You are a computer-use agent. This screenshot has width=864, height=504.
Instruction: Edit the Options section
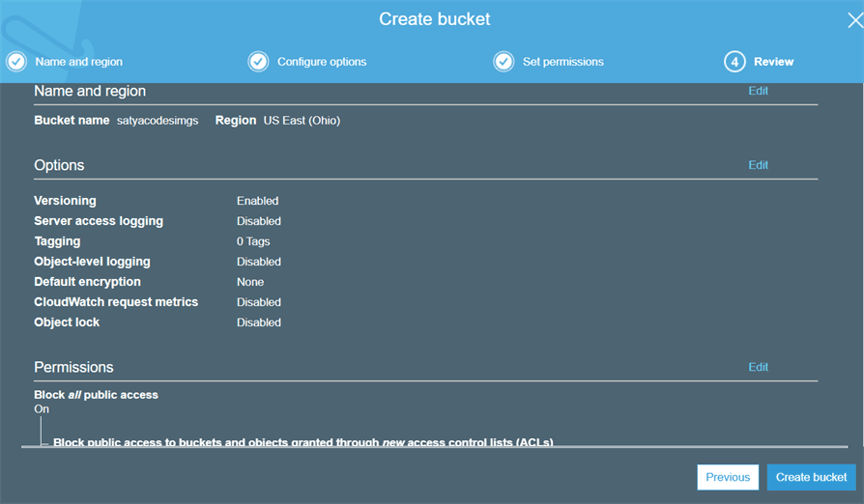pos(758,165)
